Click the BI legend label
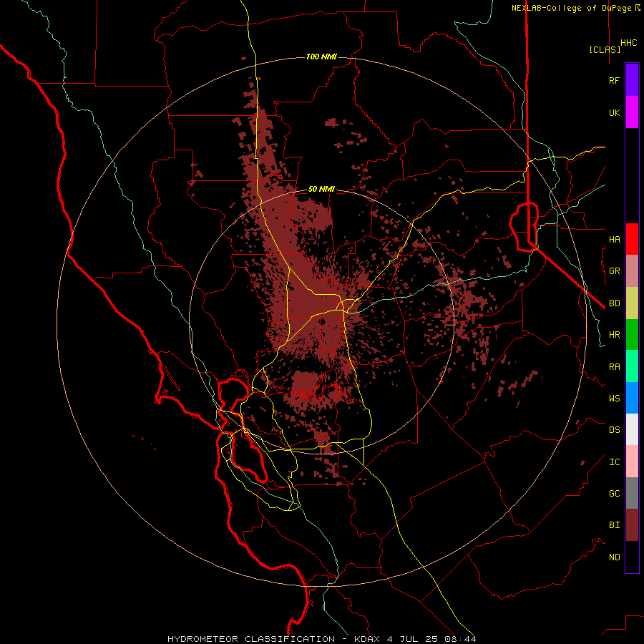The width and height of the screenshot is (644, 644). 615,525
